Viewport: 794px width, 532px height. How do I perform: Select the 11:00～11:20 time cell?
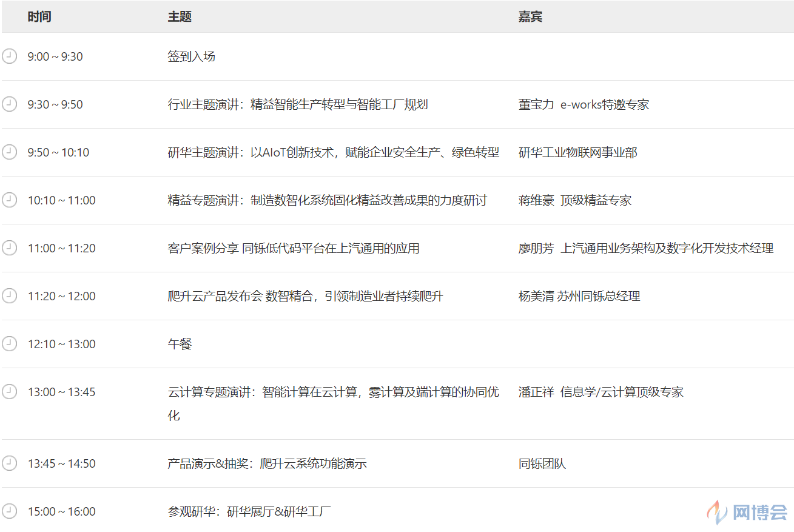coord(62,249)
